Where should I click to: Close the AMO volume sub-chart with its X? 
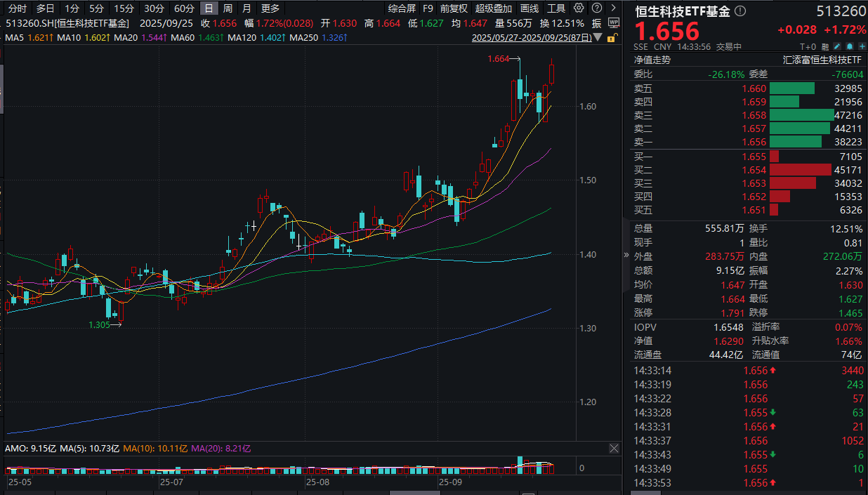point(614,449)
